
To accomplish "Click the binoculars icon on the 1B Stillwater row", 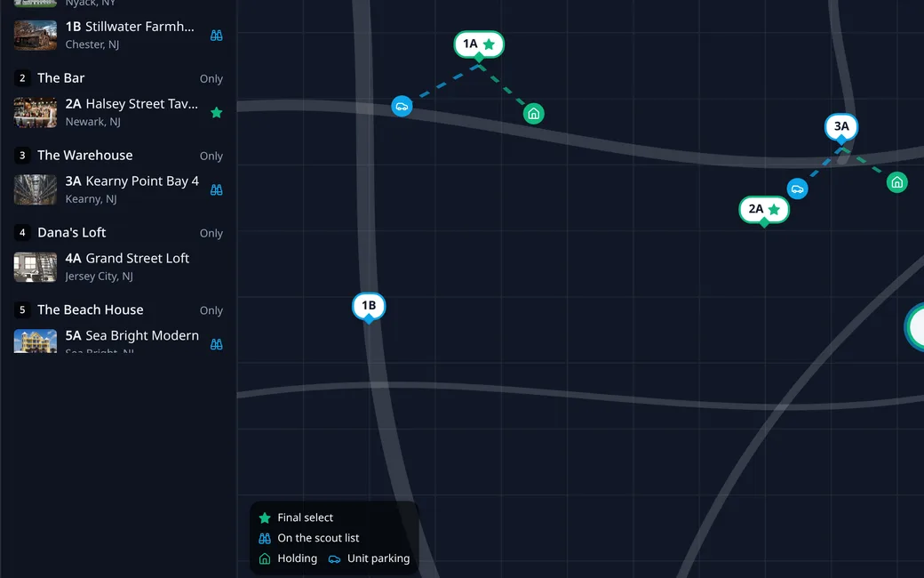I will coord(216,36).
